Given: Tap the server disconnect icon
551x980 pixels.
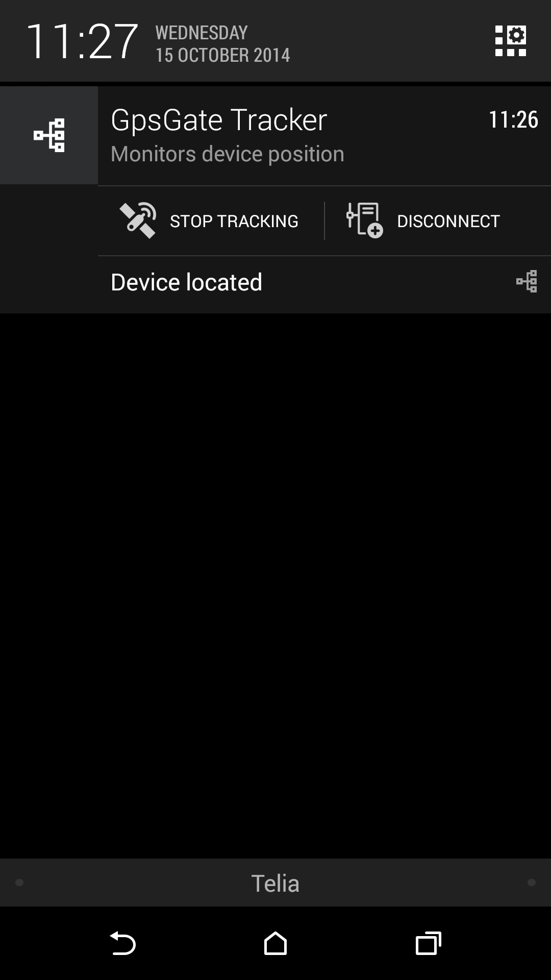Looking at the screenshot, I should [364, 220].
